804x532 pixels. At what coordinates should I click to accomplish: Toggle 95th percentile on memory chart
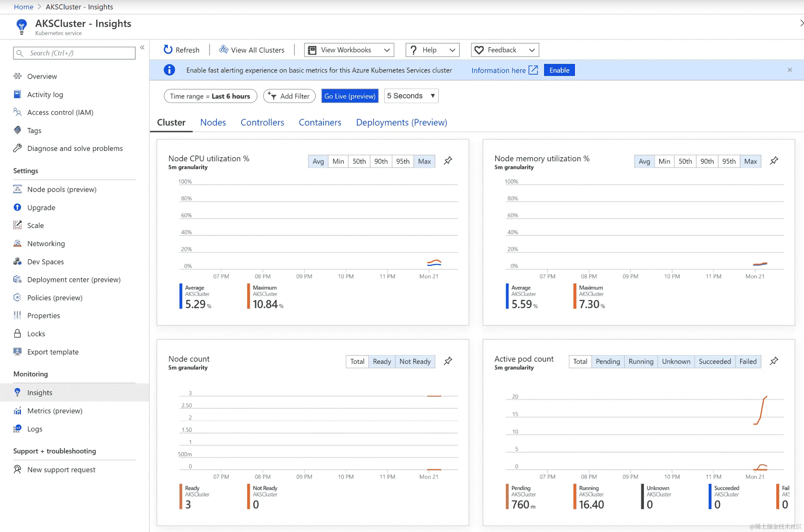[x=728, y=161]
